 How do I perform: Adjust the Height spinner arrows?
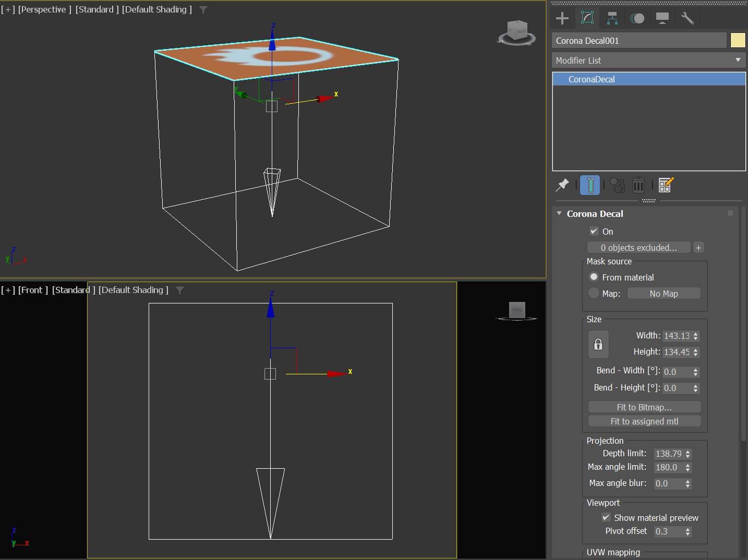[696, 352]
